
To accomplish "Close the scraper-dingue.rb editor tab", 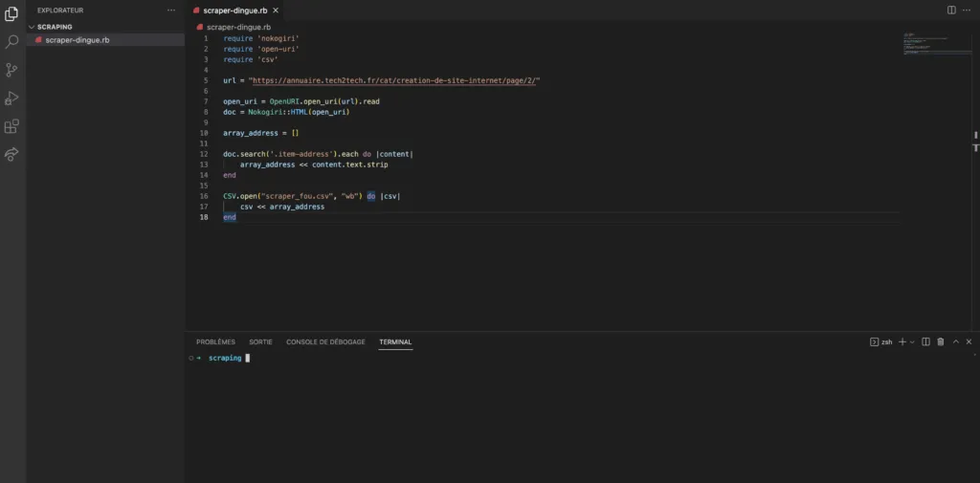I will click(x=276, y=11).
